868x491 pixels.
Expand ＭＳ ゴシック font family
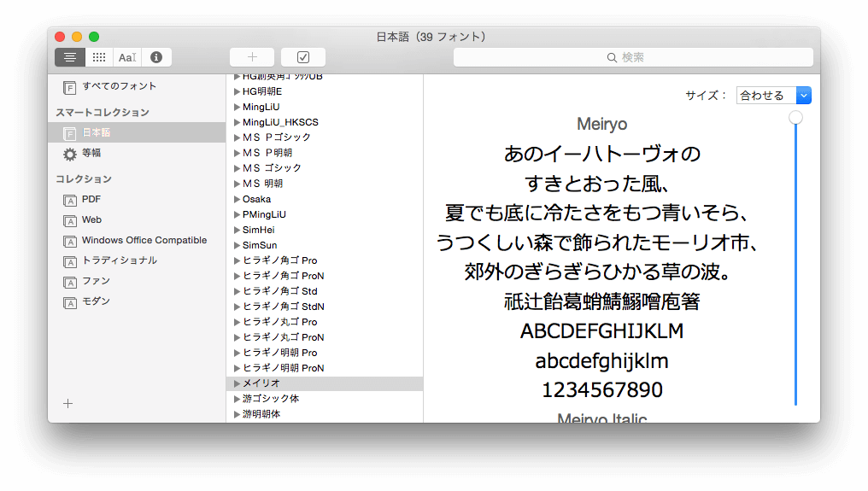[x=237, y=168]
